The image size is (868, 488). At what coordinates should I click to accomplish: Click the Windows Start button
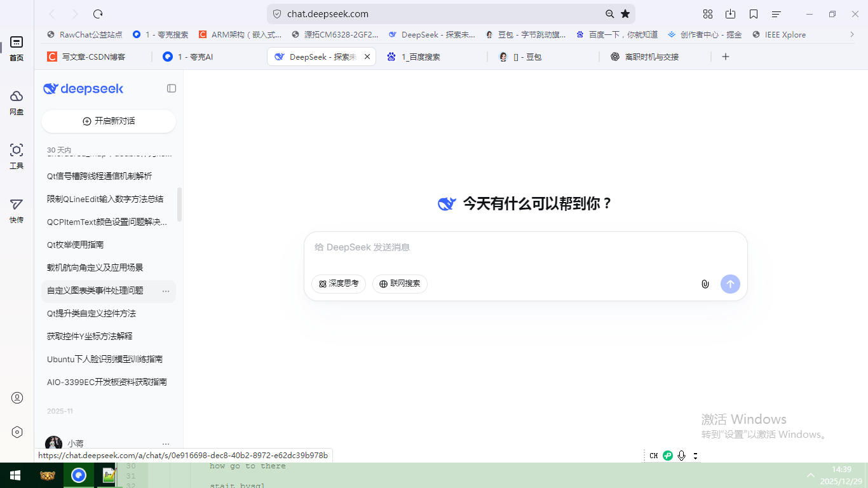tap(15, 475)
